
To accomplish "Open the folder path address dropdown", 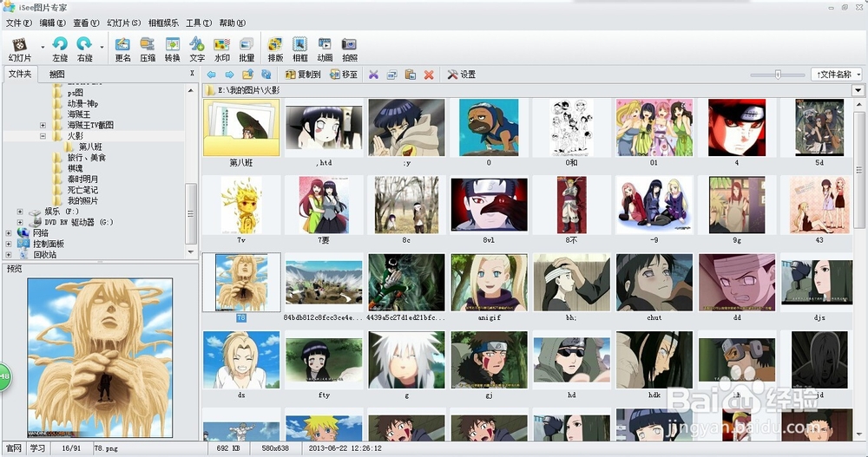I will tap(858, 90).
